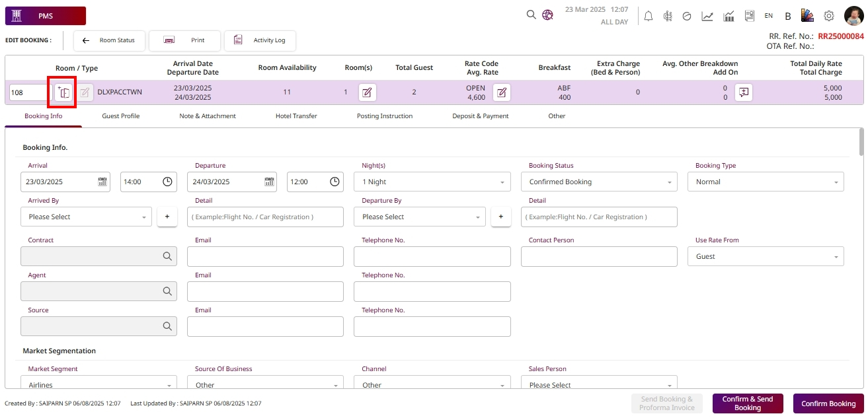Click the magnifier search icon in header
Screen dimensions: 868x418
[531, 15]
